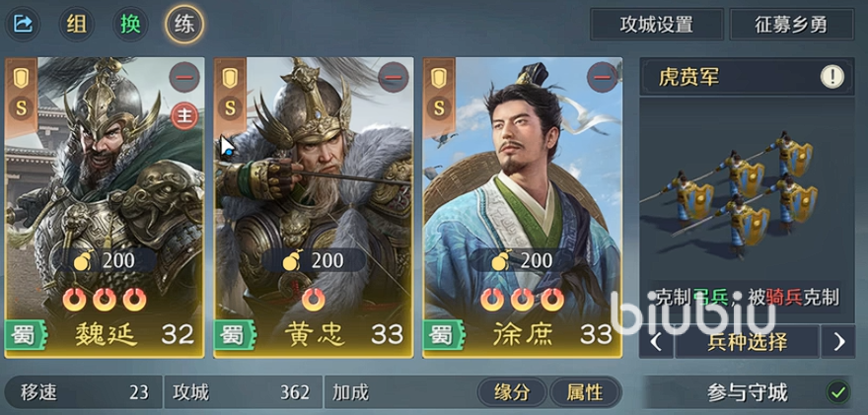Show previous troop type with left arrow

point(657,342)
